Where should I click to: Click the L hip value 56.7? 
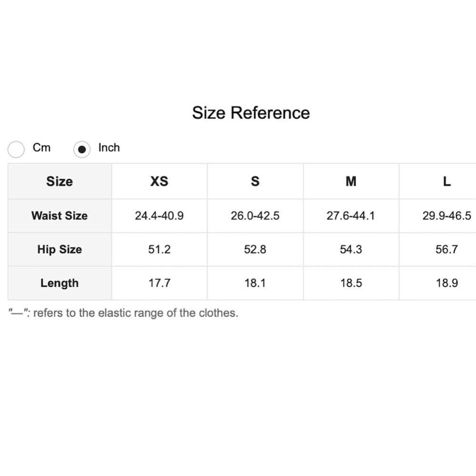[x=446, y=249]
